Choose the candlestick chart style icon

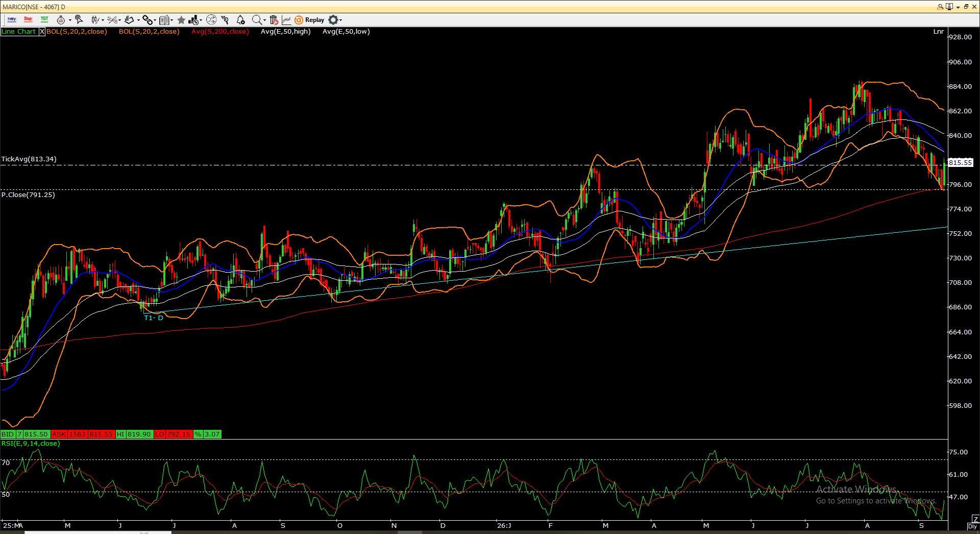tap(95, 20)
